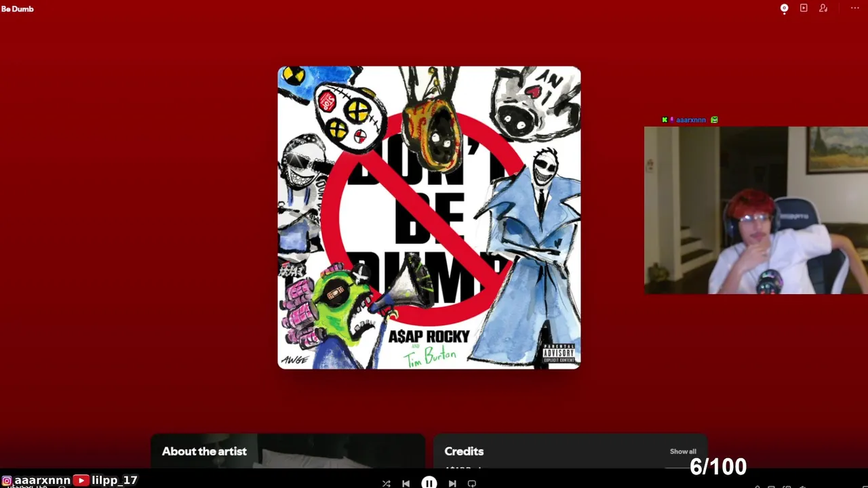Click the highlighted album art view icon
Screen dimensions: 868x488
(785, 8)
